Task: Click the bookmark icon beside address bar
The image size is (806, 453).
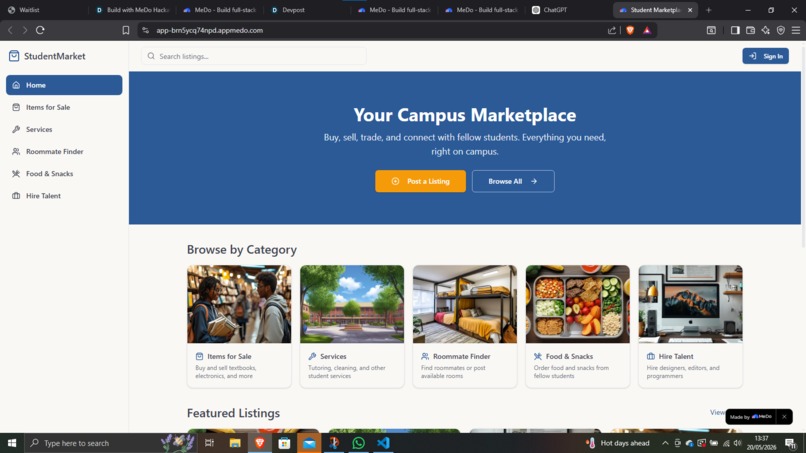Action: point(126,30)
